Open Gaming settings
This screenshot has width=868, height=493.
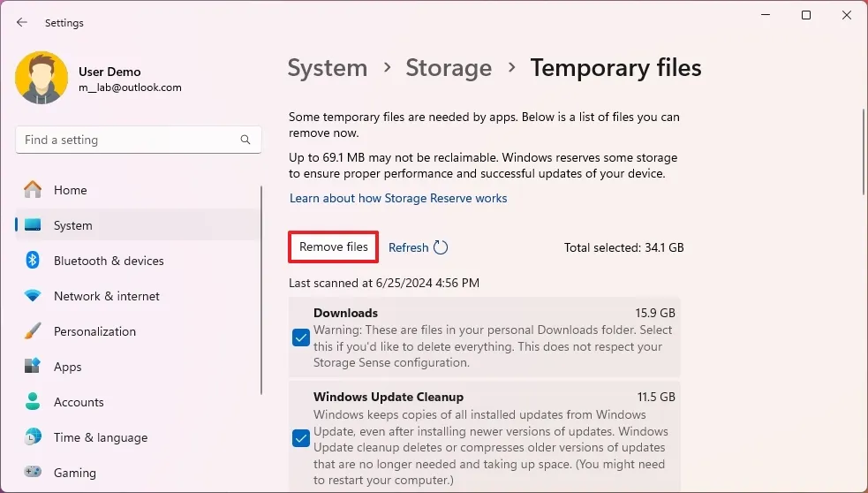(x=138, y=473)
